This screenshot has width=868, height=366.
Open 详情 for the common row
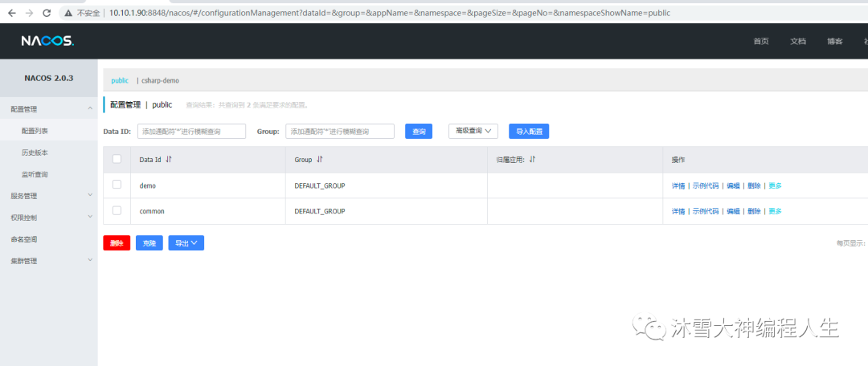point(678,212)
